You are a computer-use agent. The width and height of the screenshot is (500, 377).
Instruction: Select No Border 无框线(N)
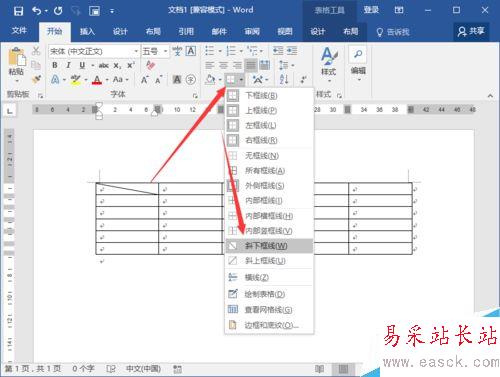click(269, 156)
